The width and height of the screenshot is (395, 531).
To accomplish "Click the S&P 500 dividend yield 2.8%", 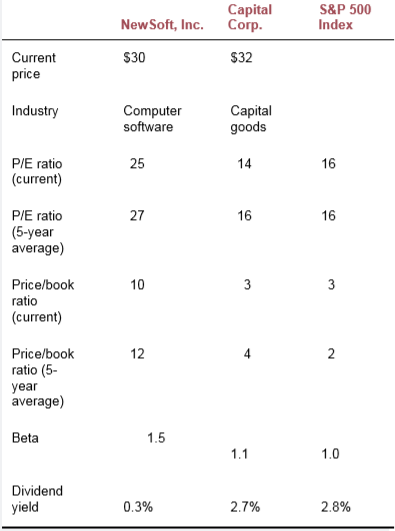I will click(x=336, y=507).
